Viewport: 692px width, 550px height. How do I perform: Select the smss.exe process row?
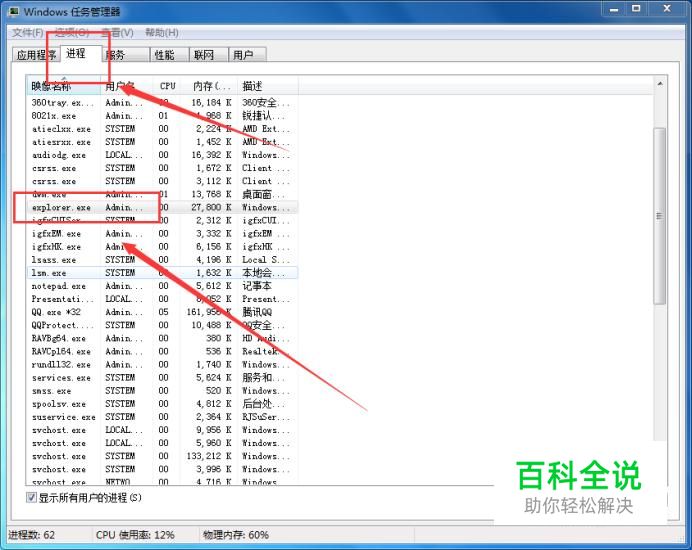tap(162, 391)
